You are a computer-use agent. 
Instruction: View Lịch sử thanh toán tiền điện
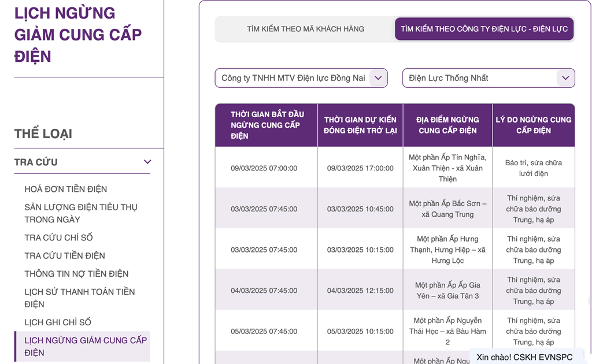[x=80, y=298]
